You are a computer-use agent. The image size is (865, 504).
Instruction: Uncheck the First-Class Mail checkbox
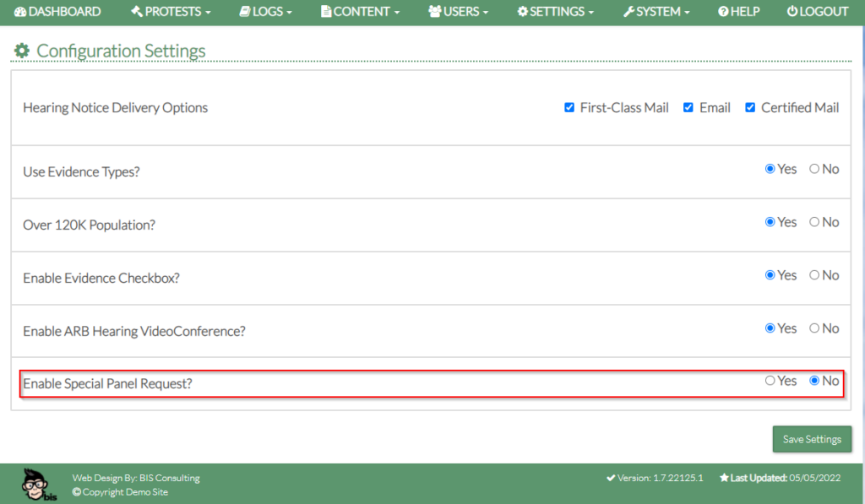pyautogui.click(x=569, y=108)
